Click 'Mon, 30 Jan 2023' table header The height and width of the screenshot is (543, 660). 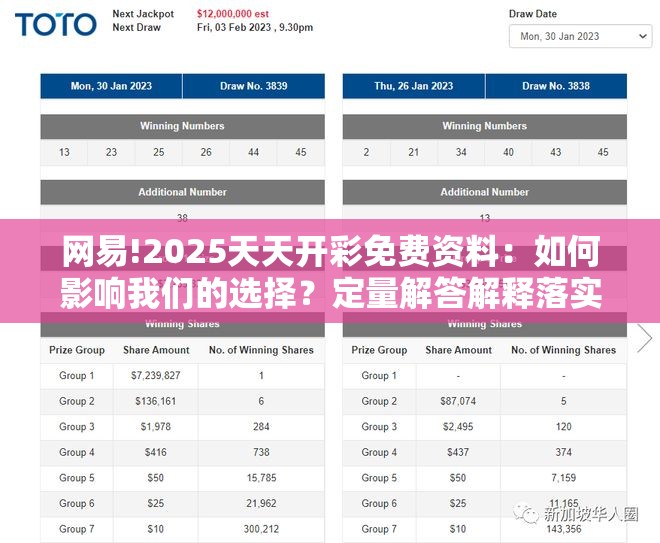click(x=111, y=86)
